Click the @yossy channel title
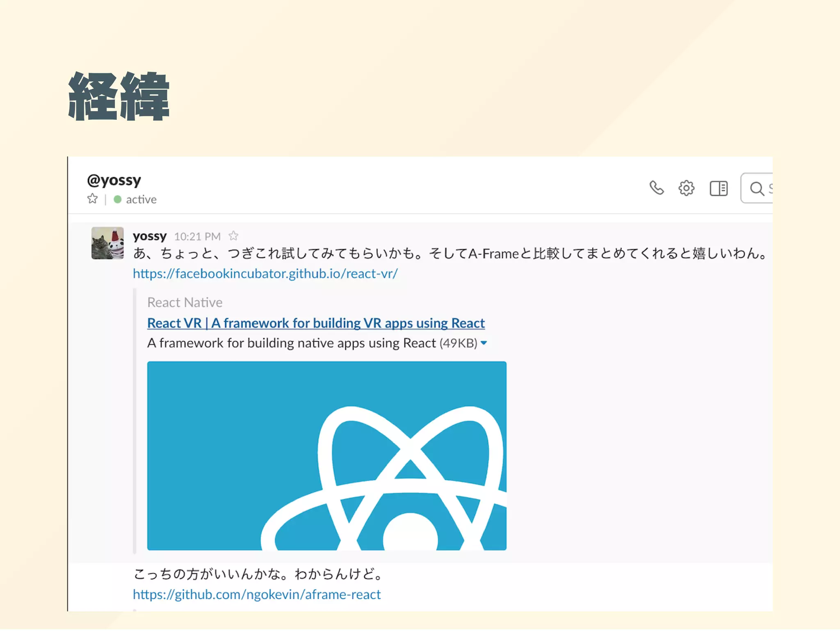Viewport: 840px width, 631px height. (114, 180)
